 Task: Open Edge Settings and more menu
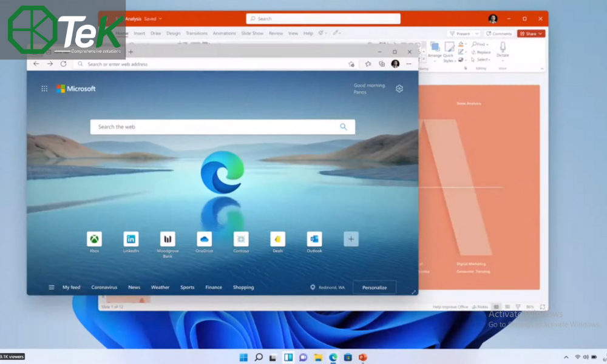(409, 64)
